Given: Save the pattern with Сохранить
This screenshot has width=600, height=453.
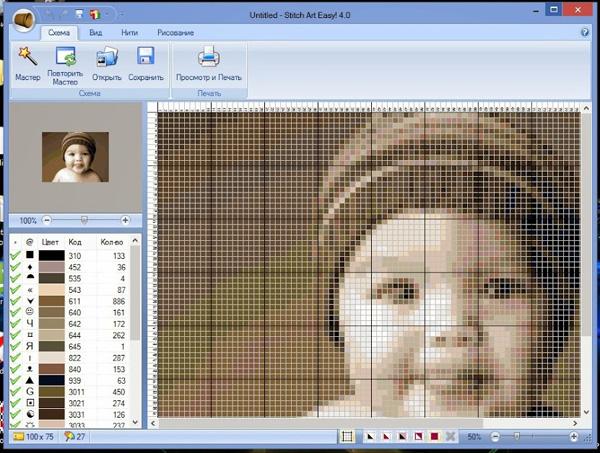Looking at the screenshot, I should (x=146, y=61).
